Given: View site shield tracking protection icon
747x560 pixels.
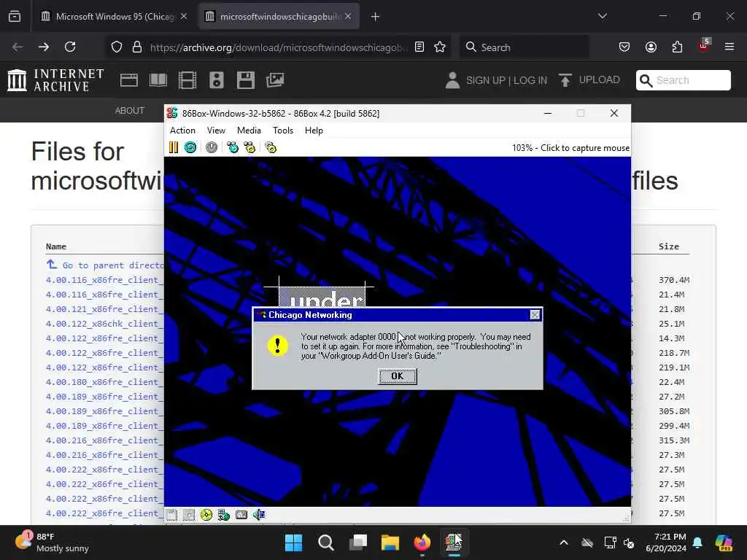Looking at the screenshot, I should coord(117,47).
